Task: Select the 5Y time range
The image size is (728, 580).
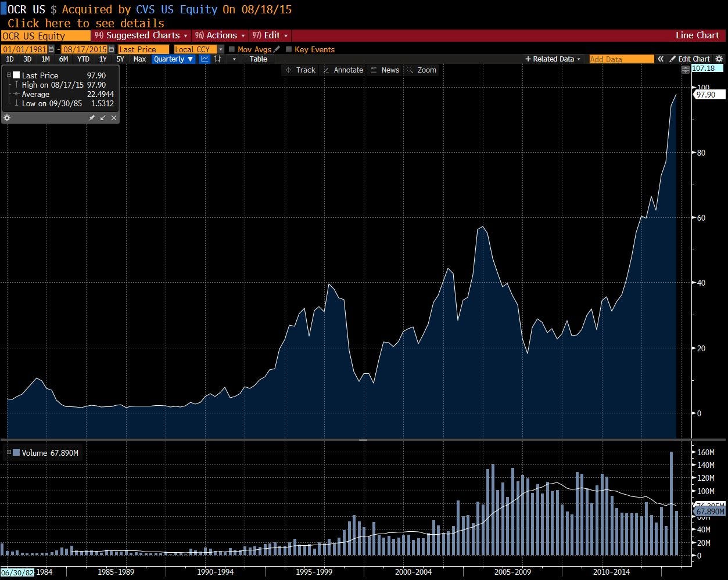Action: (x=120, y=59)
